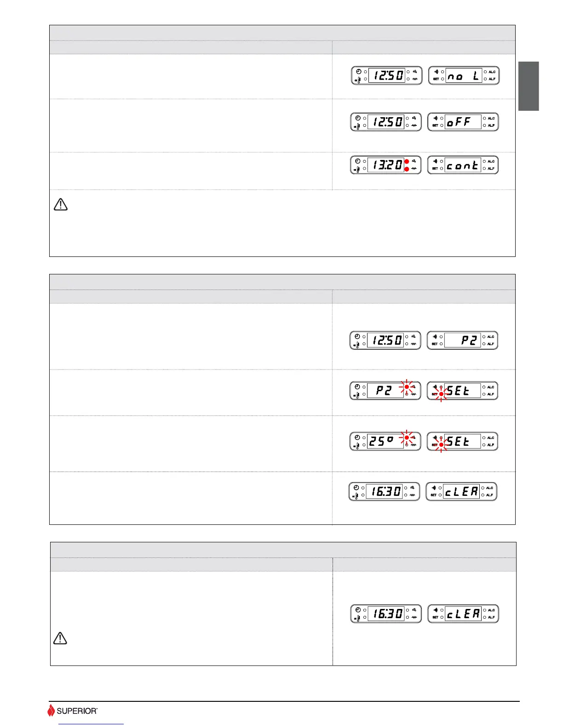Click the heater zigzag icon beside 13:20
The height and width of the screenshot is (728, 563).
pos(414,169)
